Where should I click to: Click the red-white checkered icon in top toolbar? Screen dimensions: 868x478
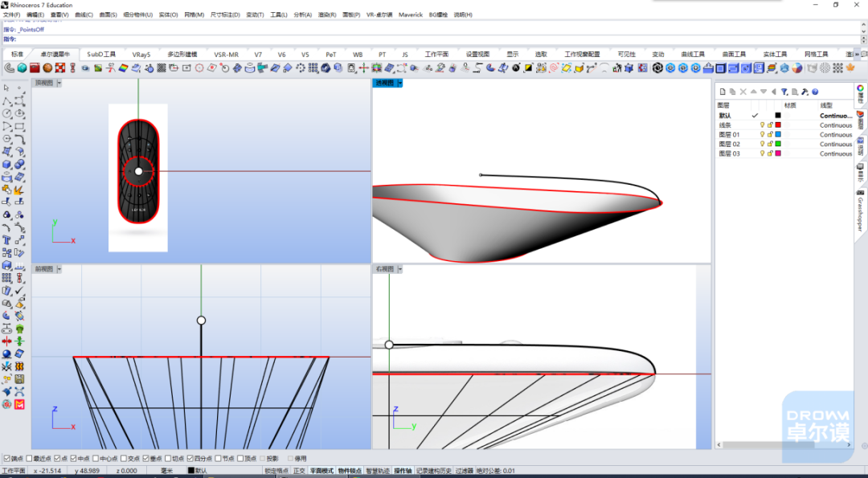[60, 68]
